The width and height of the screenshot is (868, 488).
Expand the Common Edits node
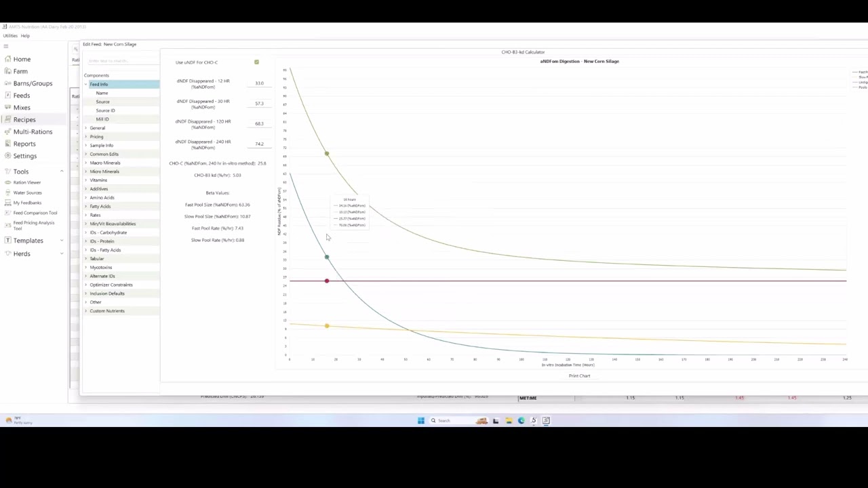click(86, 154)
